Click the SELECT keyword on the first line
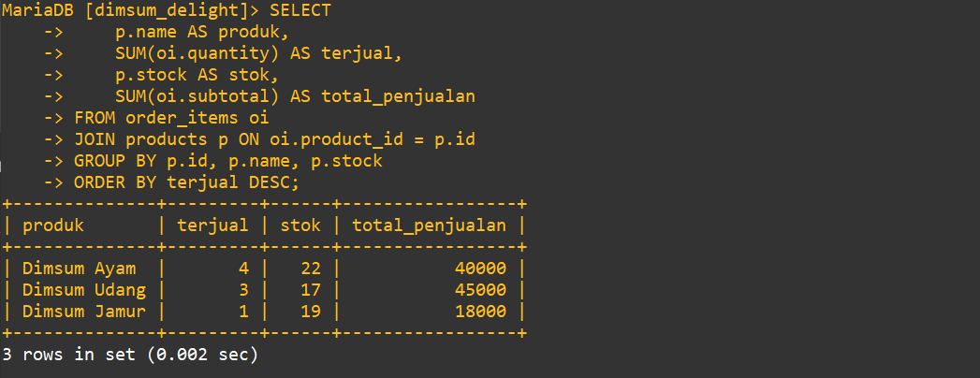 [x=300, y=10]
